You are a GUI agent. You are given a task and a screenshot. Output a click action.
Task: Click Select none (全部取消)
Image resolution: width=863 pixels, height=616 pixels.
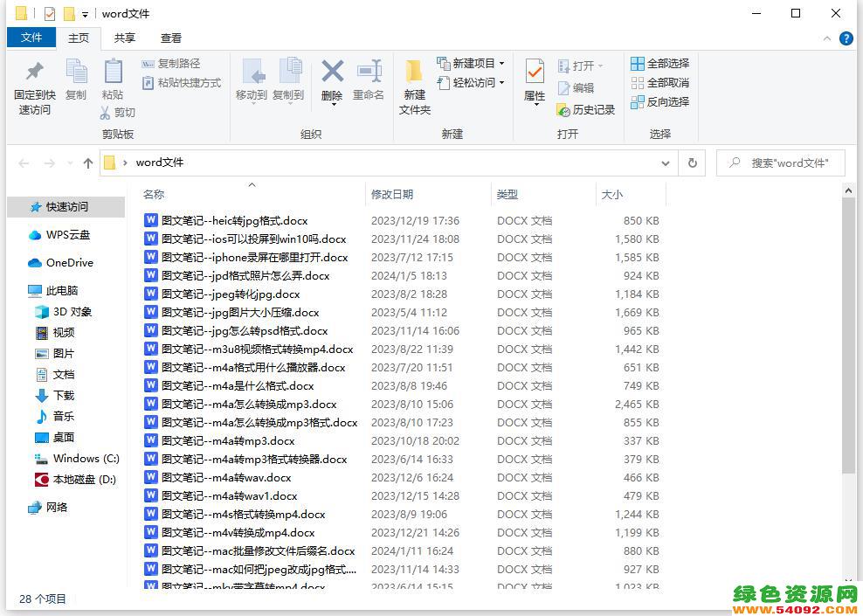tap(659, 83)
